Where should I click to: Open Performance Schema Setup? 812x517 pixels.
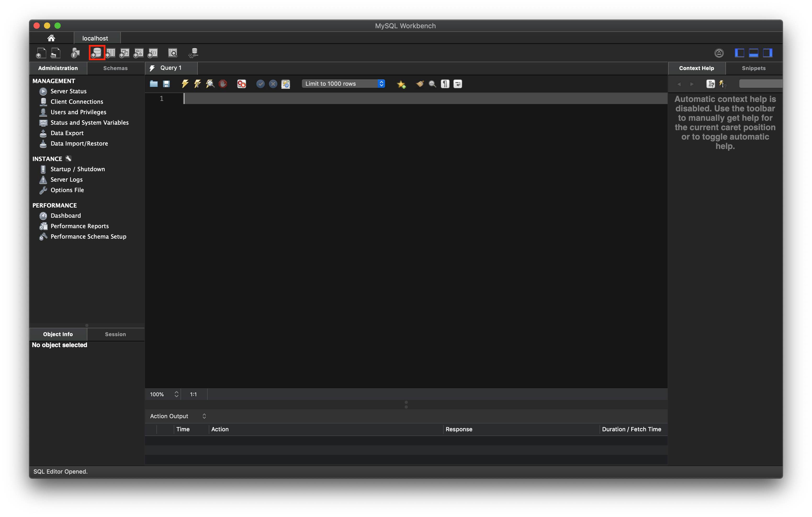(x=88, y=237)
